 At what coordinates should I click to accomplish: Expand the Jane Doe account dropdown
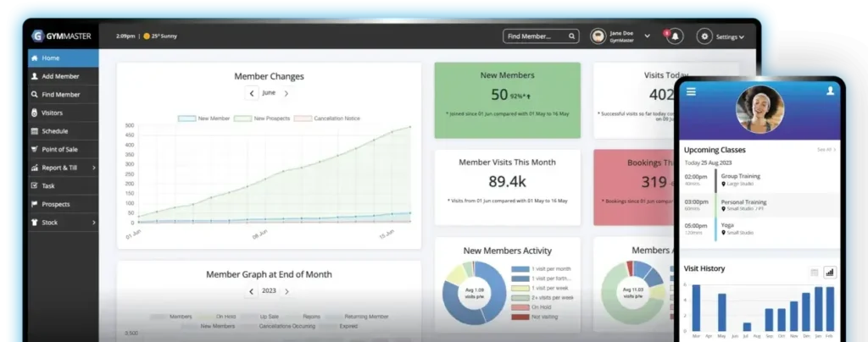coord(648,36)
